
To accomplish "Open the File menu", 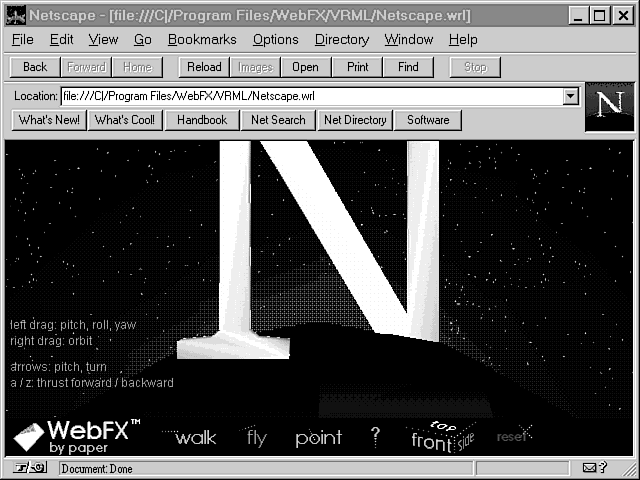I will tap(23, 40).
